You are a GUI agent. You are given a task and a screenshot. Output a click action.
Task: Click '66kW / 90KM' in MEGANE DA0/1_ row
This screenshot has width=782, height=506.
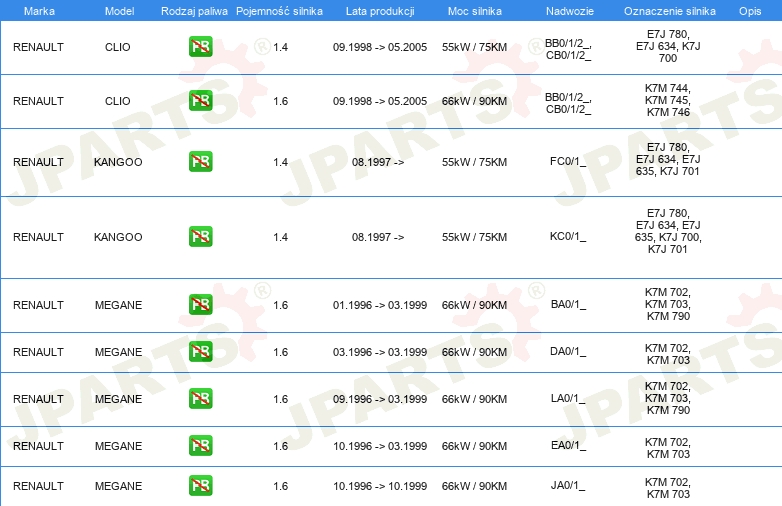pyautogui.click(x=474, y=352)
